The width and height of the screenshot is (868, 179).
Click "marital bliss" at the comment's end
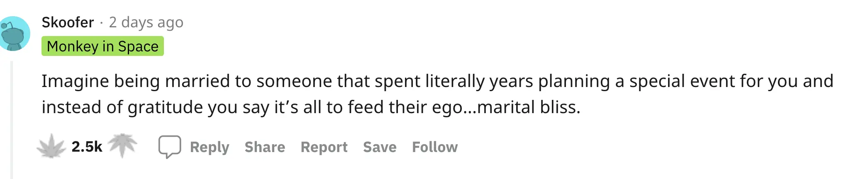(x=528, y=107)
